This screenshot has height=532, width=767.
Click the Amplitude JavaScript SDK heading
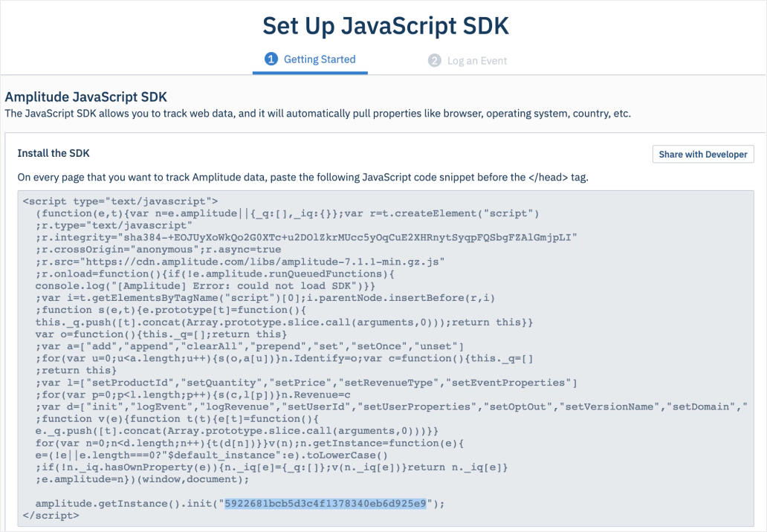[x=86, y=97]
